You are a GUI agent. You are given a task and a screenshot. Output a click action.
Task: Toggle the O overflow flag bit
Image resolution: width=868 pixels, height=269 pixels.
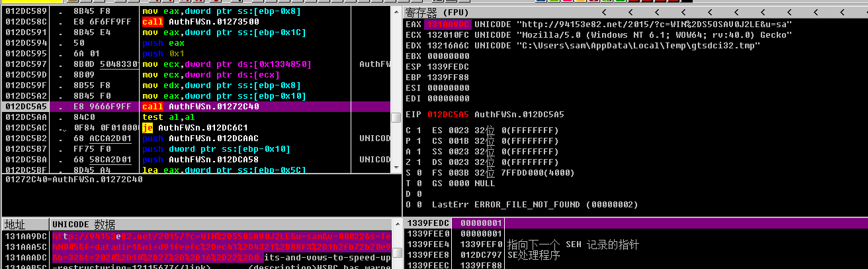point(419,205)
